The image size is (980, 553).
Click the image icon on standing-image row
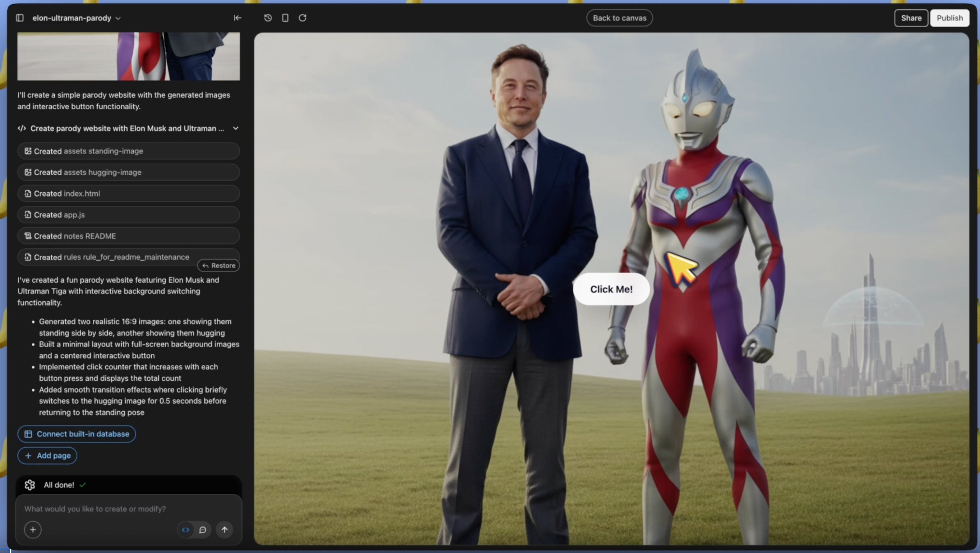[x=28, y=151]
